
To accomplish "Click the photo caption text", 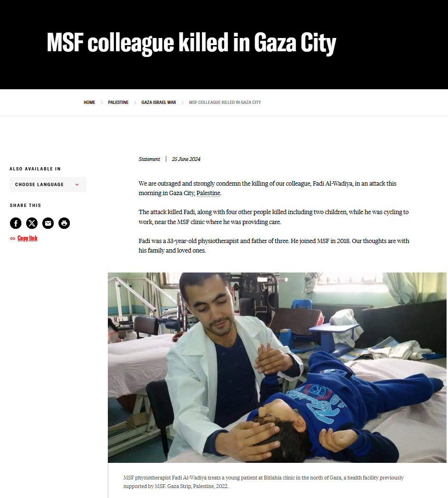I will click(x=263, y=482).
